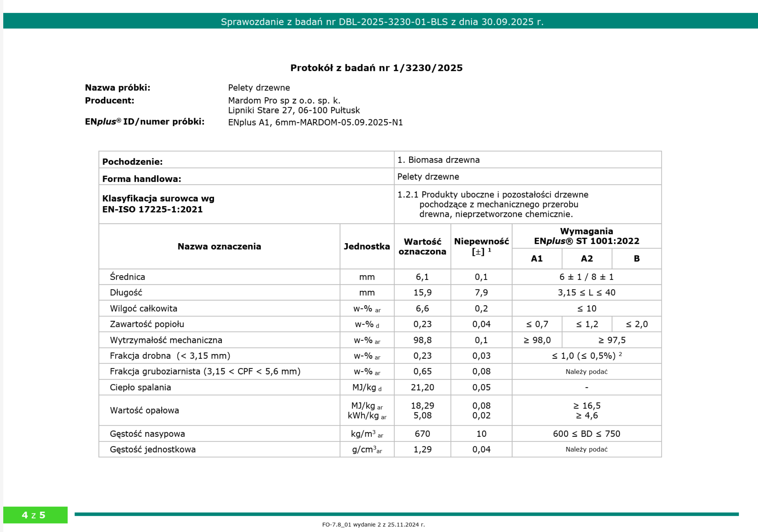Click the ash content value 0,23
Screen dimensions: 758x532
click(x=422, y=324)
